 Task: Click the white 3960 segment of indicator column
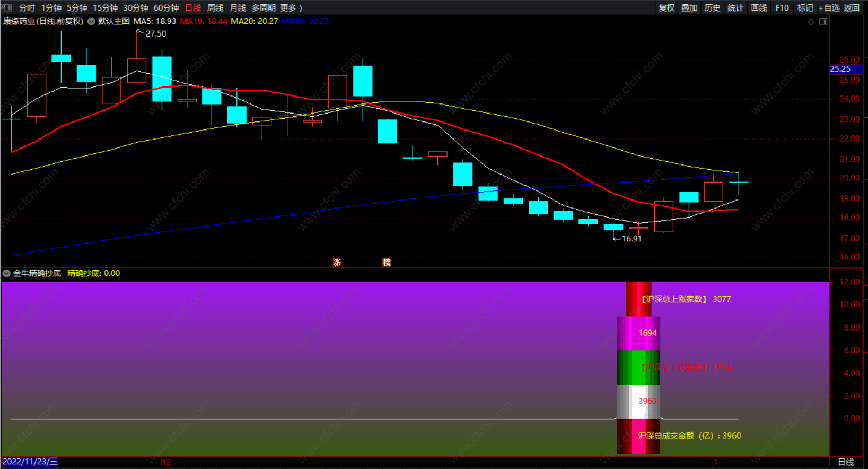(x=638, y=402)
